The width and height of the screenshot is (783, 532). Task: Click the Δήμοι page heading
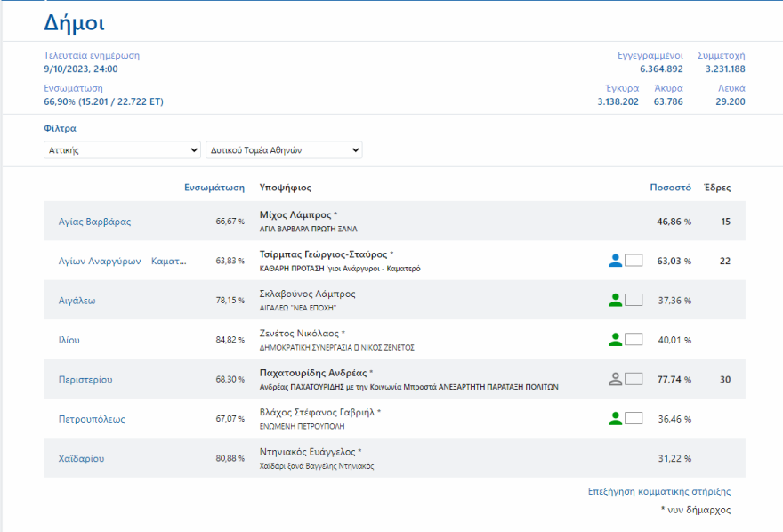pyautogui.click(x=74, y=23)
